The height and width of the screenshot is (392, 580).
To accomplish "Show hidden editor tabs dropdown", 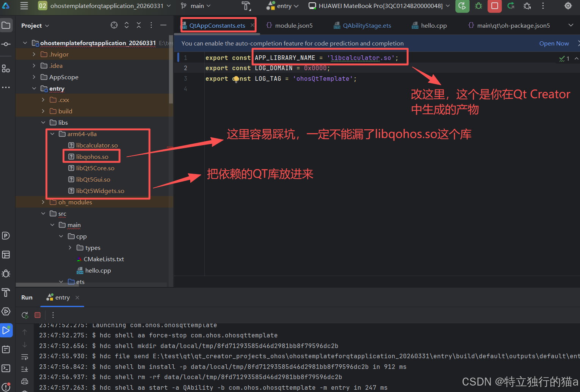I will (571, 25).
